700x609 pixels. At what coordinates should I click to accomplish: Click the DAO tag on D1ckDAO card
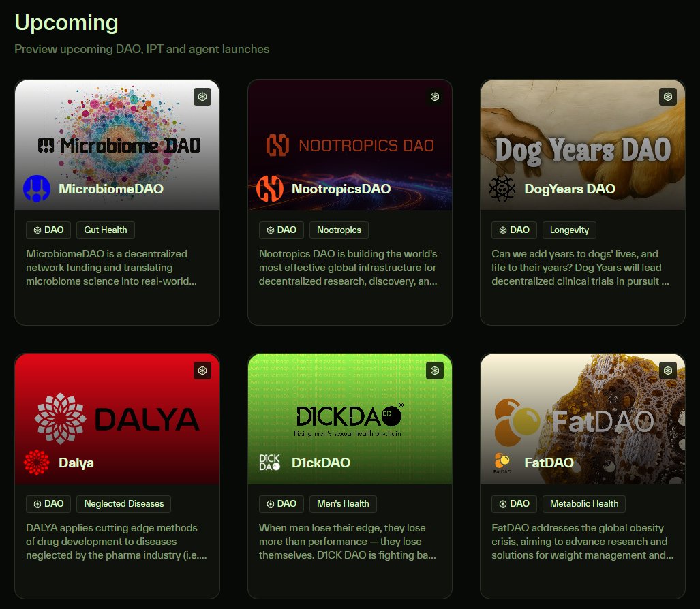pos(281,503)
